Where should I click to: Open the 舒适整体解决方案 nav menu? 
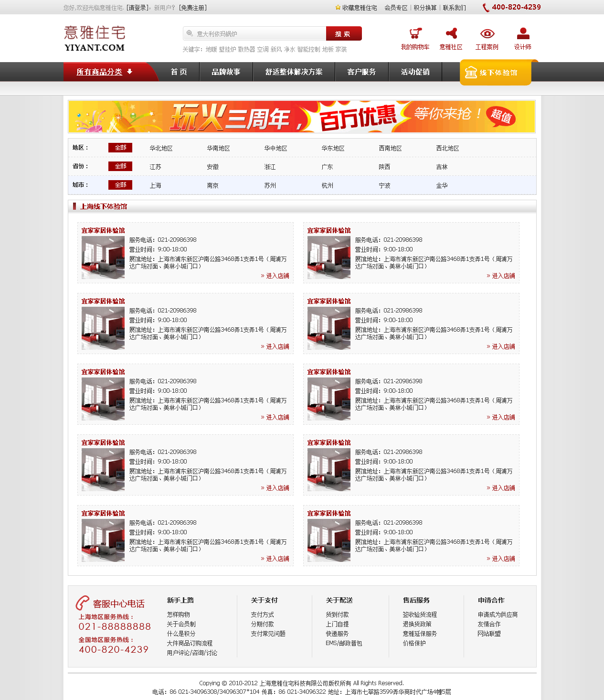294,72
